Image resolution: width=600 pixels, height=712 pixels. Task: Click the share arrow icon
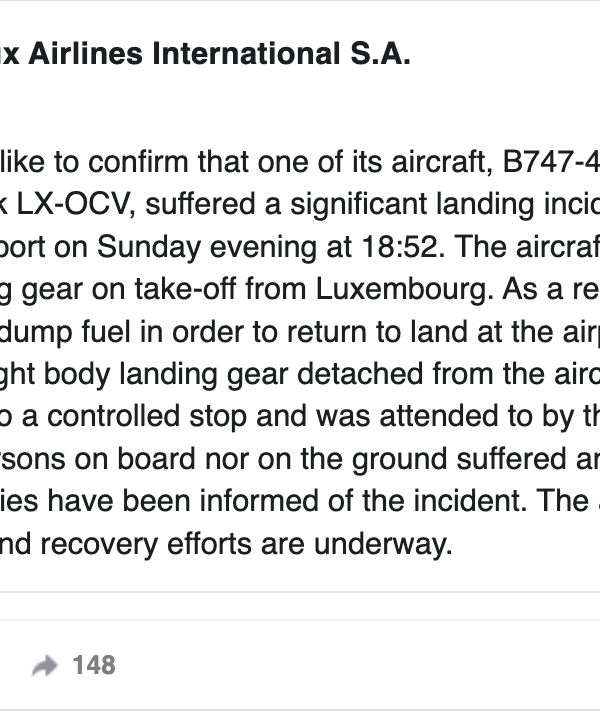click(x=45, y=665)
